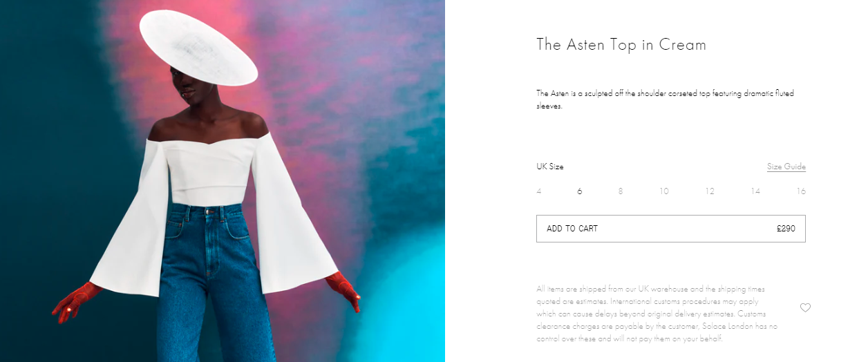Pick UK size 10
This screenshot has width=868, height=362.
tap(663, 191)
